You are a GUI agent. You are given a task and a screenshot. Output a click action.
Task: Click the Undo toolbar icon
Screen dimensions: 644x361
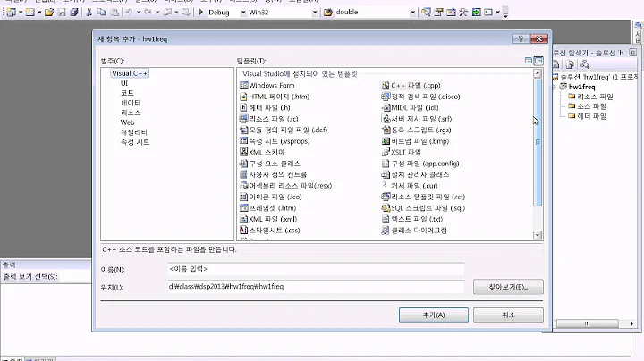click(x=129, y=13)
